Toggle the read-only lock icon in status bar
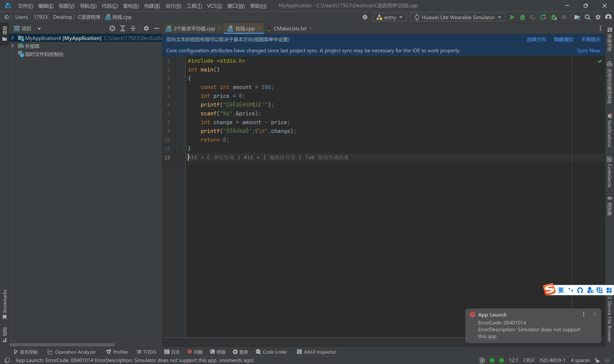Viewport: 614px width, 364px height. tap(597, 360)
